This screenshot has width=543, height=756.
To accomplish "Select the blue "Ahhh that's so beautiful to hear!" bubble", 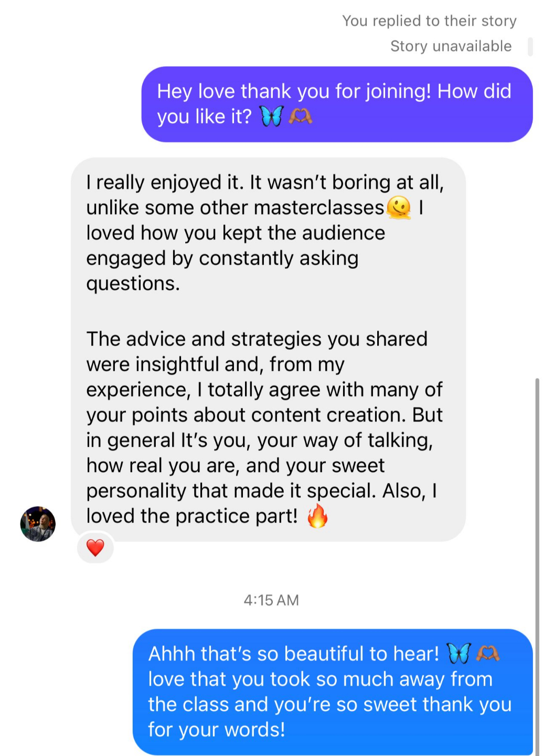I will pyautogui.click(x=333, y=692).
